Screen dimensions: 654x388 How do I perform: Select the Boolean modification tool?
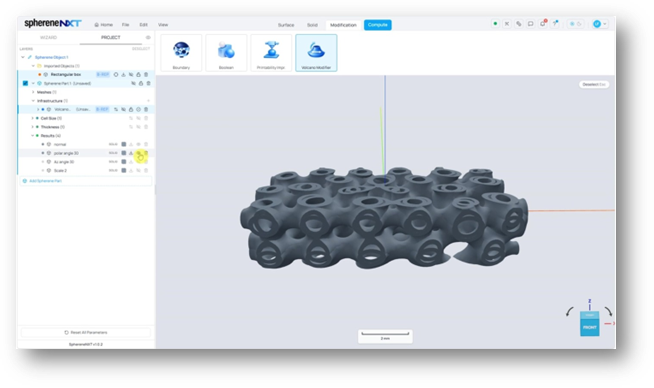click(x=226, y=53)
